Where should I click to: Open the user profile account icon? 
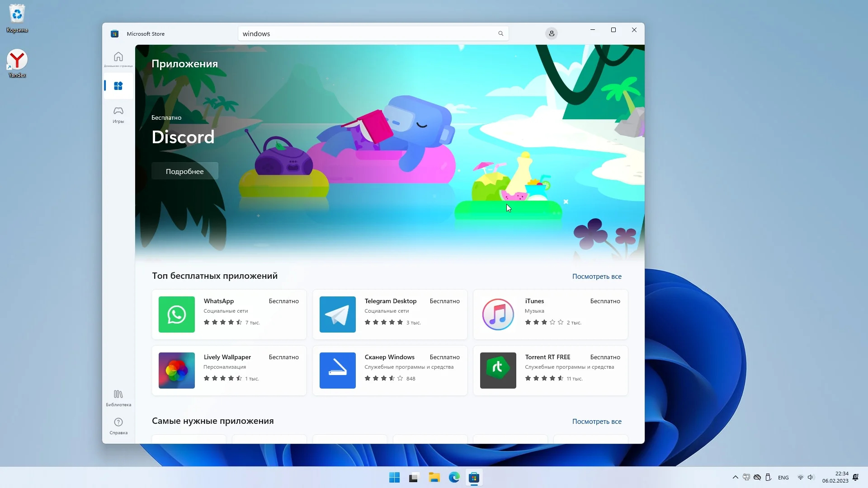[x=551, y=33]
